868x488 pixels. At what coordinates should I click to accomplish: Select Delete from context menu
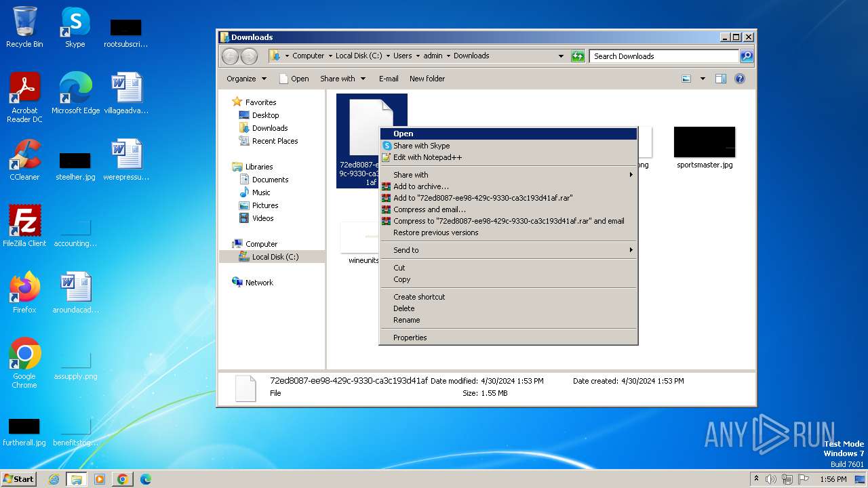pyautogui.click(x=509, y=308)
